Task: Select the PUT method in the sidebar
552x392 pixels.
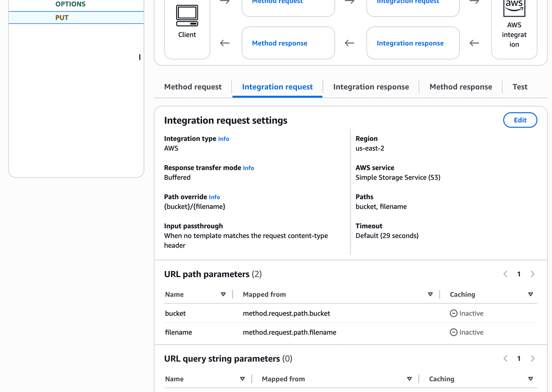Action: point(76,17)
